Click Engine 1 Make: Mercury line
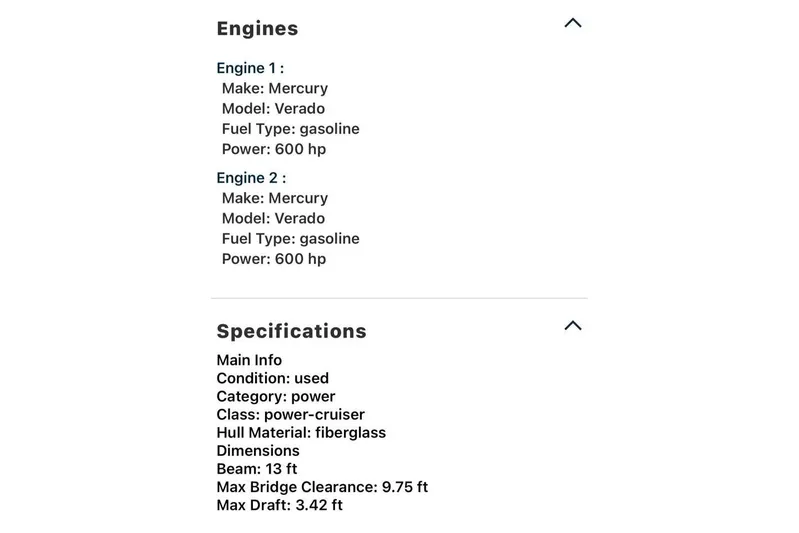Image resolution: width=799 pixels, height=533 pixels. pyautogui.click(x=275, y=88)
